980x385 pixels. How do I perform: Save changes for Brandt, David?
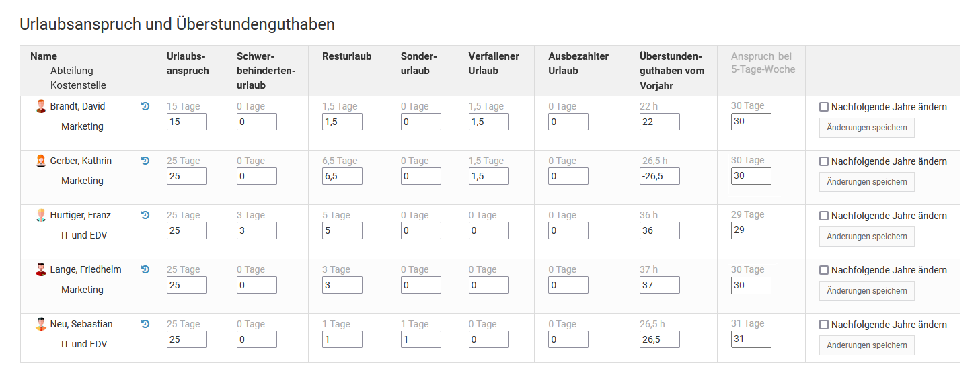point(866,128)
